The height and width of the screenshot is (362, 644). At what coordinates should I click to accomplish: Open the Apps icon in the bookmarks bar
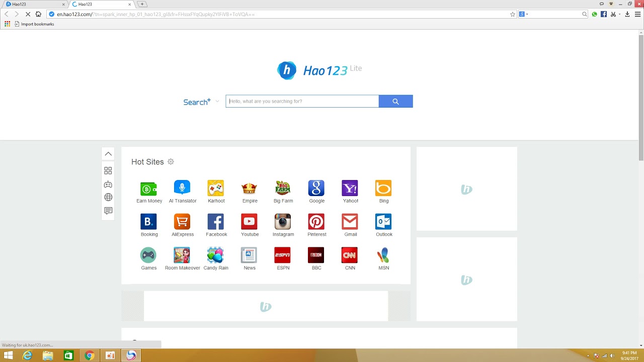[7, 24]
